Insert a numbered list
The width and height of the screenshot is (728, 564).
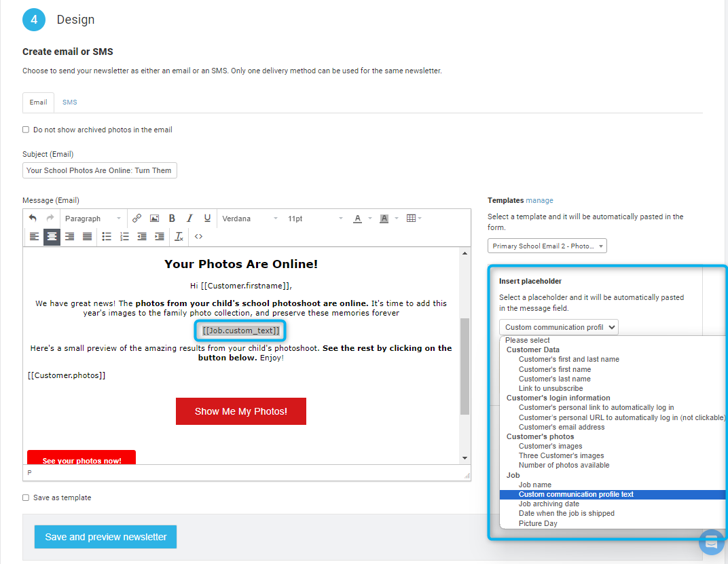point(124,237)
